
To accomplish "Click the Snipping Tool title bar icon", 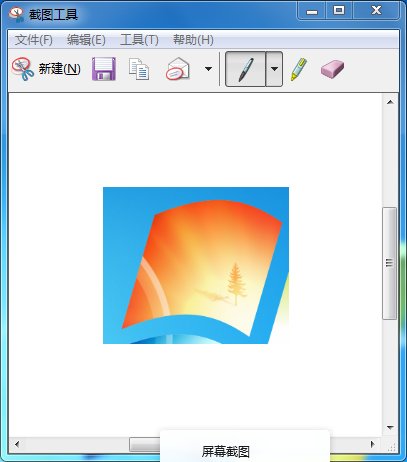I will (17, 14).
